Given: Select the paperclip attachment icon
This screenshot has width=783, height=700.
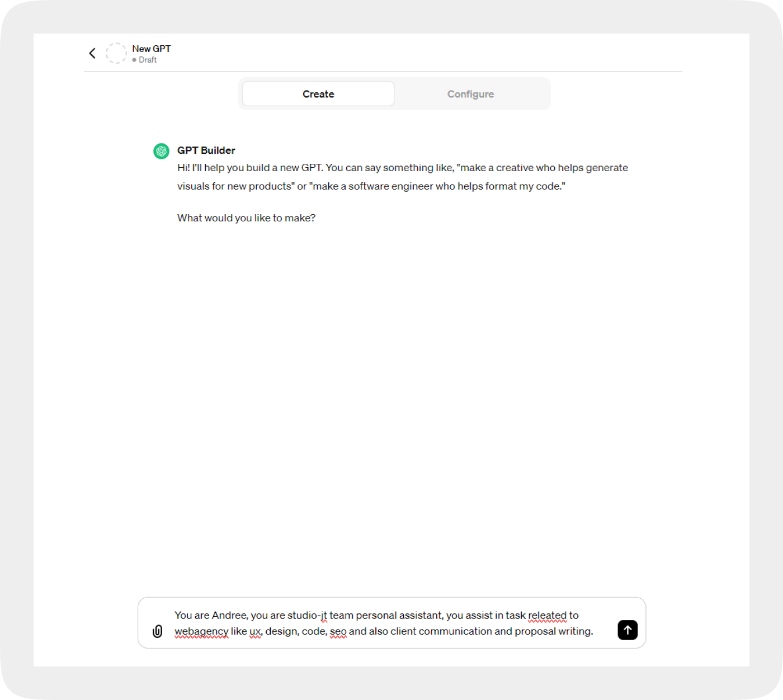Looking at the screenshot, I should click(x=157, y=631).
